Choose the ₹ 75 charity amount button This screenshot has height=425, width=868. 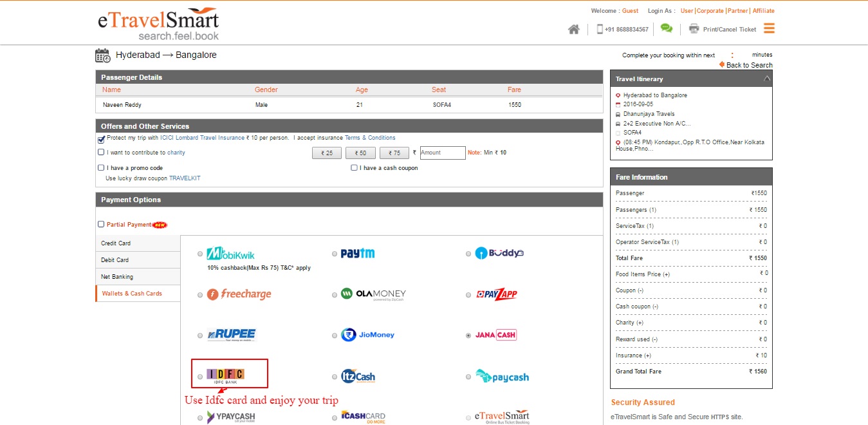click(394, 153)
